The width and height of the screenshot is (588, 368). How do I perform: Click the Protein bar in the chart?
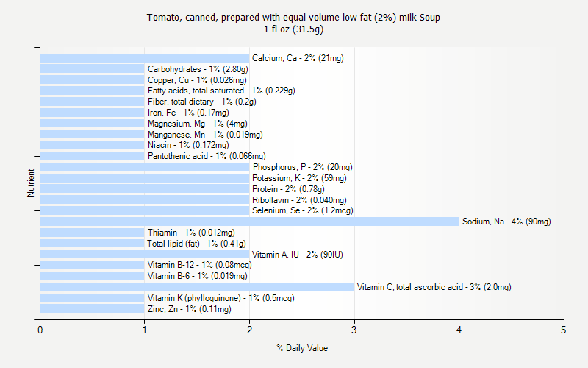(x=145, y=189)
